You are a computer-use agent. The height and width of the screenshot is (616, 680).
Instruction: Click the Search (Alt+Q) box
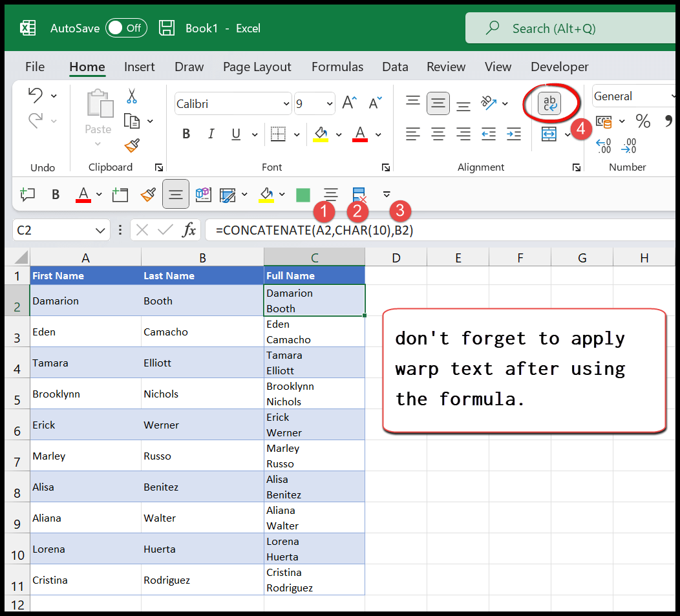point(570,28)
